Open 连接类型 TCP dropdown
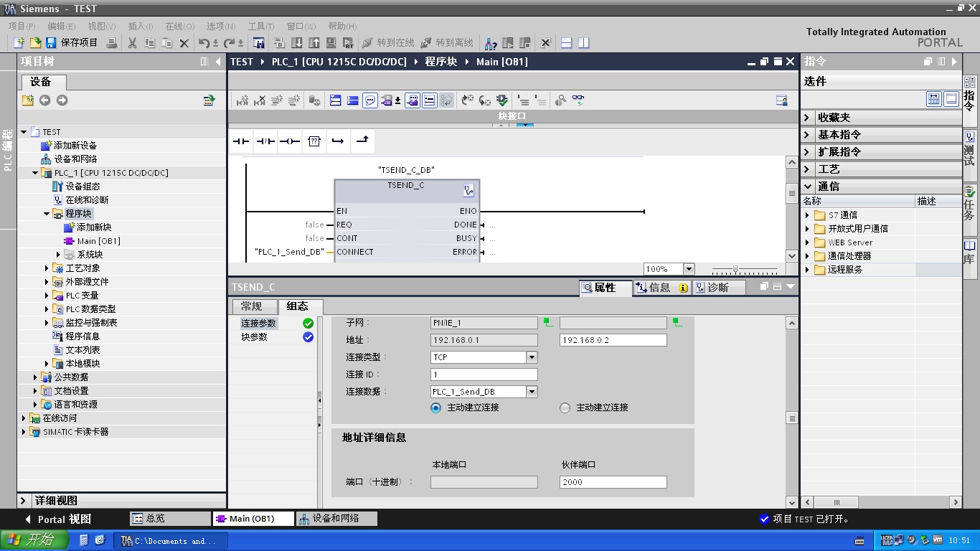980x551 pixels. coord(532,357)
